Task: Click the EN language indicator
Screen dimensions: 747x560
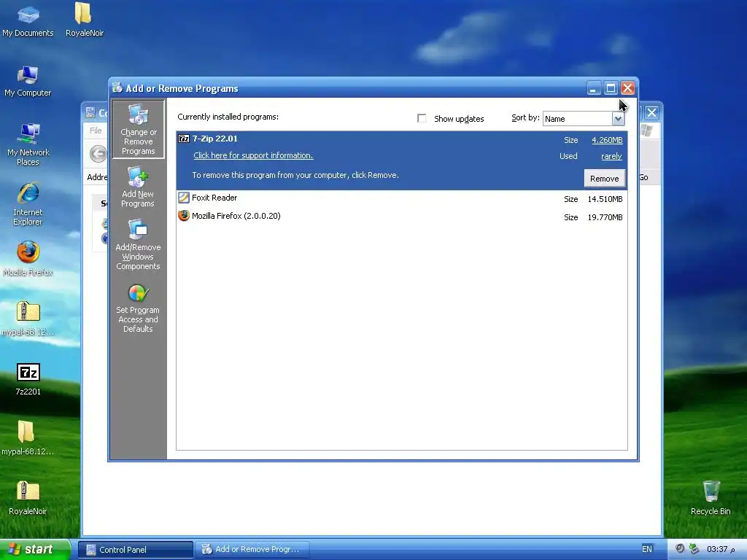Action: click(646, 549)
